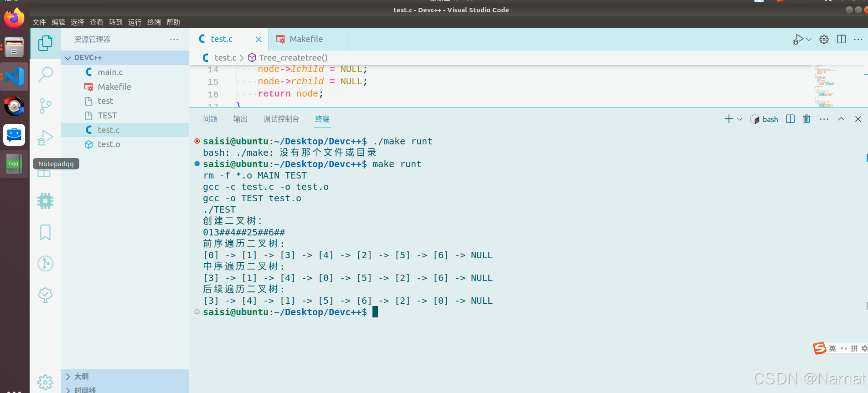Switch to the 问题 panel tab
The height and width of the screenshot is (393, 868).
pos(210,119)
